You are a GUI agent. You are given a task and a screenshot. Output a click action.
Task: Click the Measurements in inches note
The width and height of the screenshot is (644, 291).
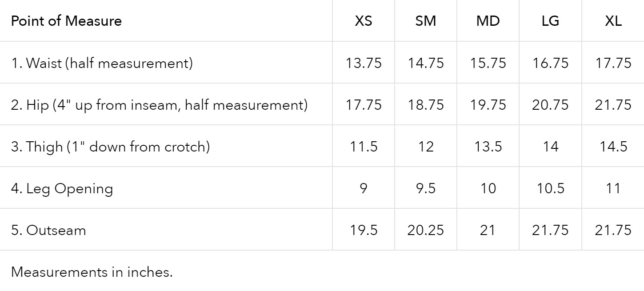92,272
